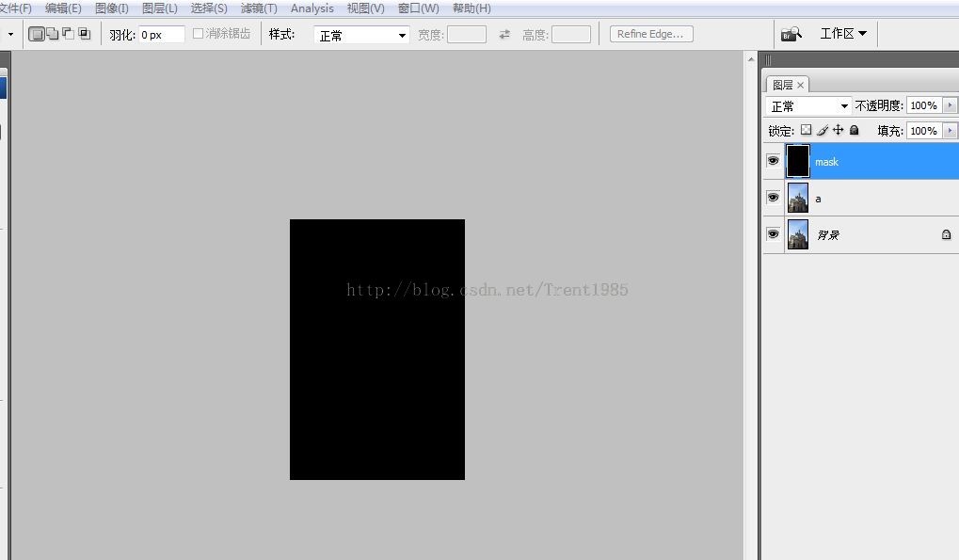Hide layer a with eye icon
The height and width of the screenshot is (560, 959).
773,198
